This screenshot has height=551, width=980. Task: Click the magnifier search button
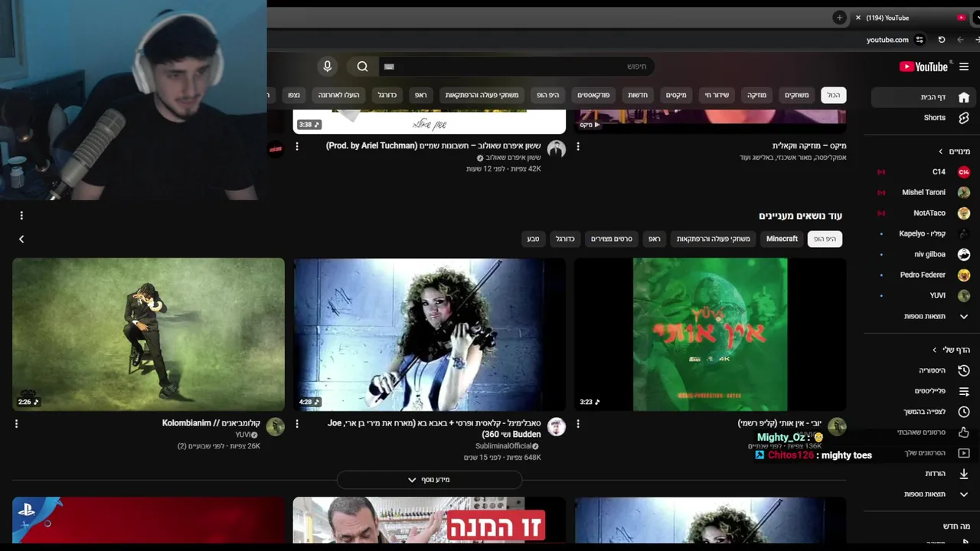pos(362,67)
